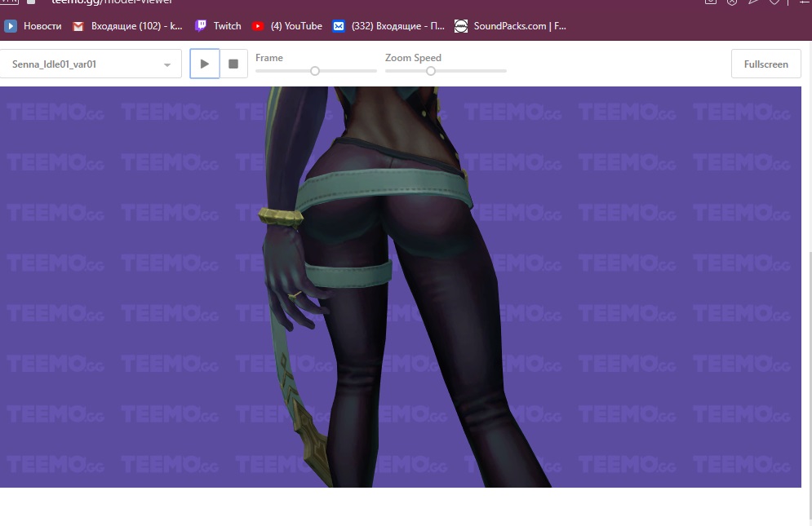Viewport: 812px width, 526px height.
Task: Play the model animation
Action: [205, 64]
